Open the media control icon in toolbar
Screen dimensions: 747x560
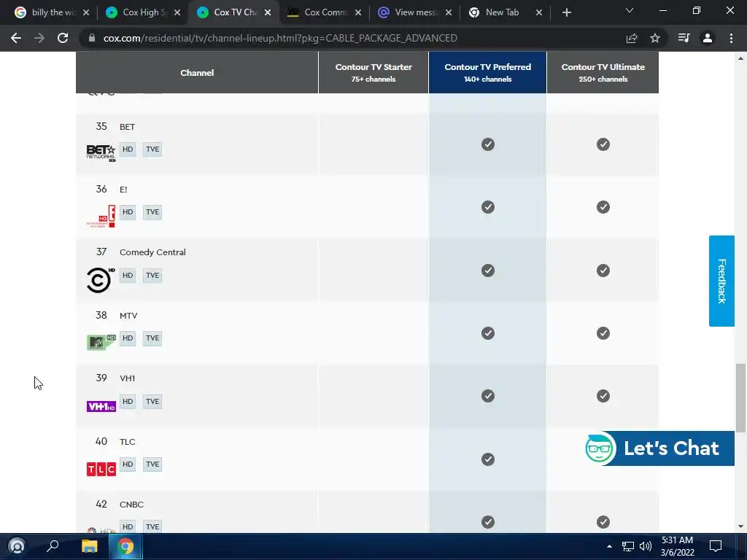684,38
